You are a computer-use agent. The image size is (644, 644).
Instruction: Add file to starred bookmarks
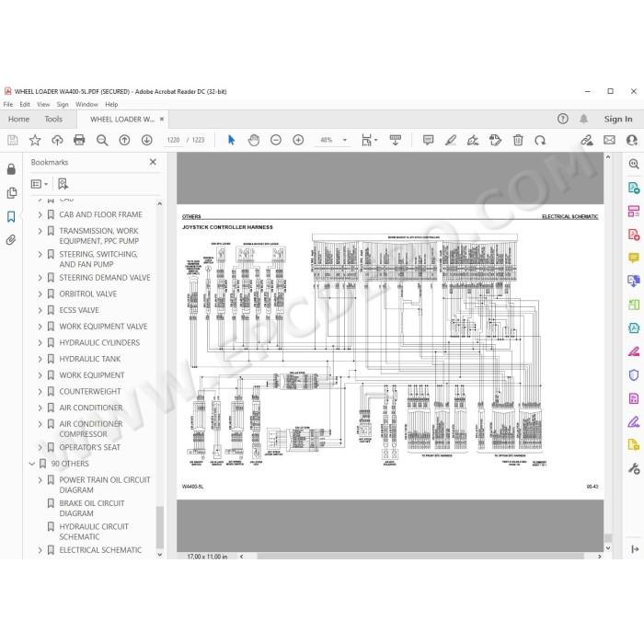coord(35,141)
